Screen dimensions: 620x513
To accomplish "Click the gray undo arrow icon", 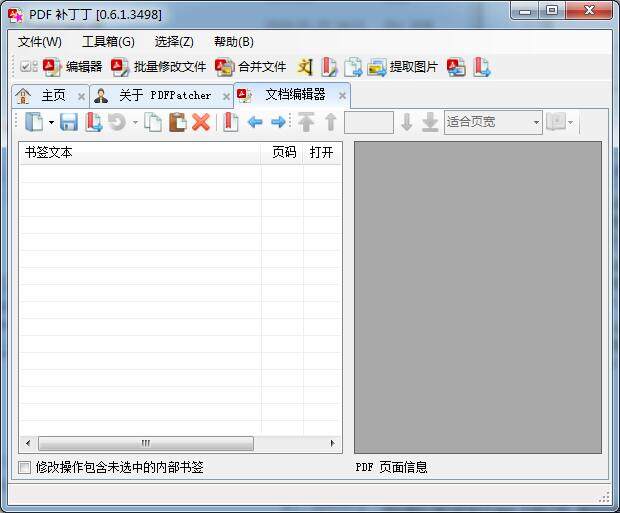I will tap(117, 122).
